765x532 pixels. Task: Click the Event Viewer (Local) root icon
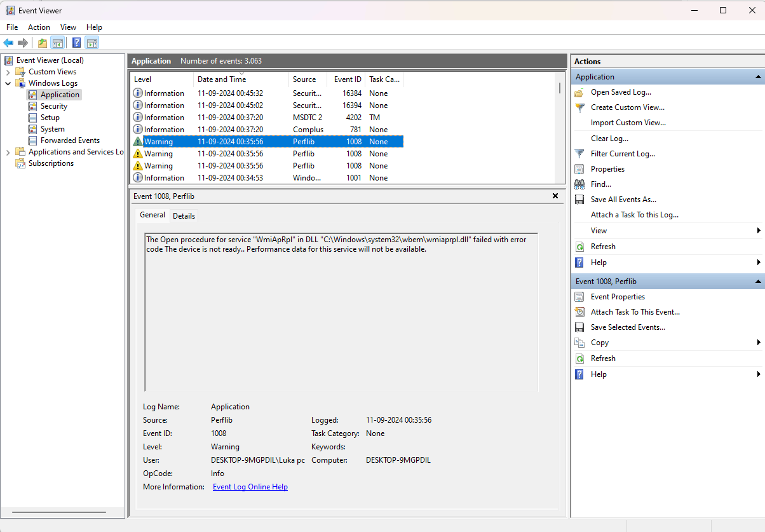coord(9,60)
